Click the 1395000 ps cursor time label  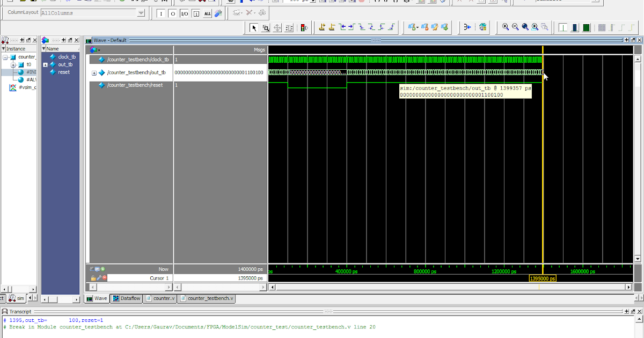(x=543, y=278)
